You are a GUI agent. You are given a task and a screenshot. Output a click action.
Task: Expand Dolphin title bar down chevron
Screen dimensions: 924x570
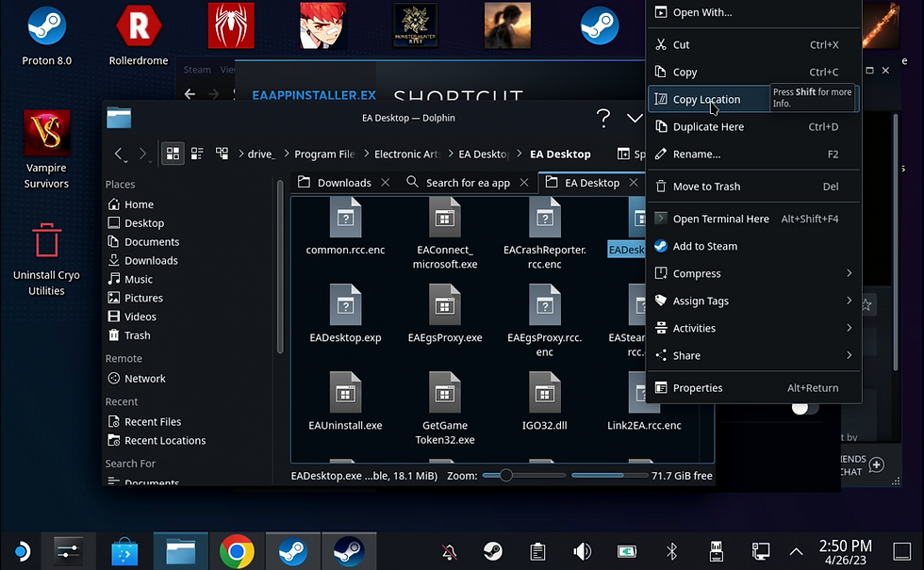coord(634,118)
